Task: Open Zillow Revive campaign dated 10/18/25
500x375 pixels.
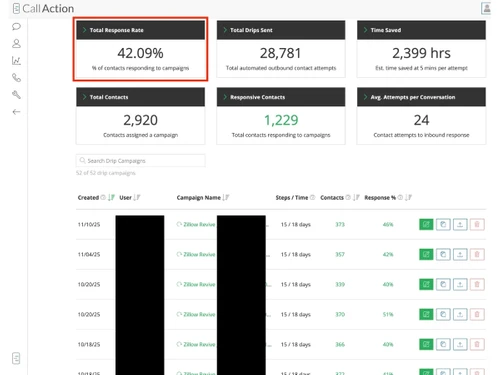Action: coord(199,344)
